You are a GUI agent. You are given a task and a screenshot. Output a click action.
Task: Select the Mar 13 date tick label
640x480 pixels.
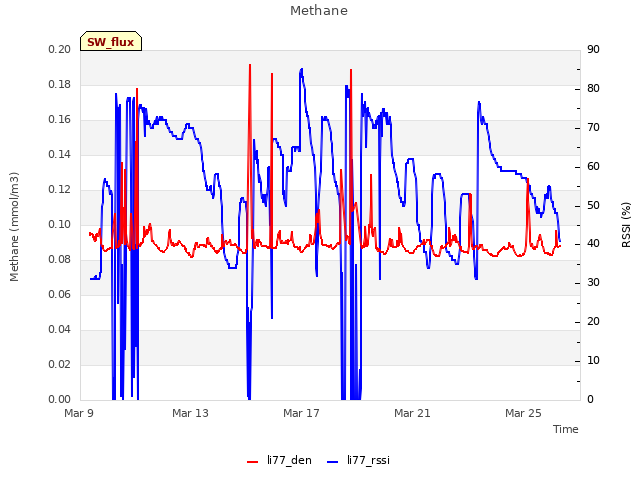pyautogui.click(x=190, y=413)
